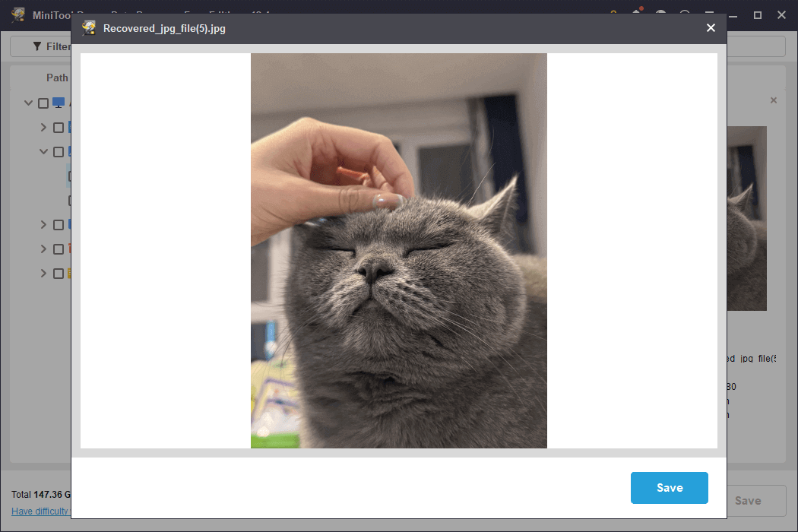798x532 pixels.
Task: Click the greyed Save button in main window
Action: [755, 500]
